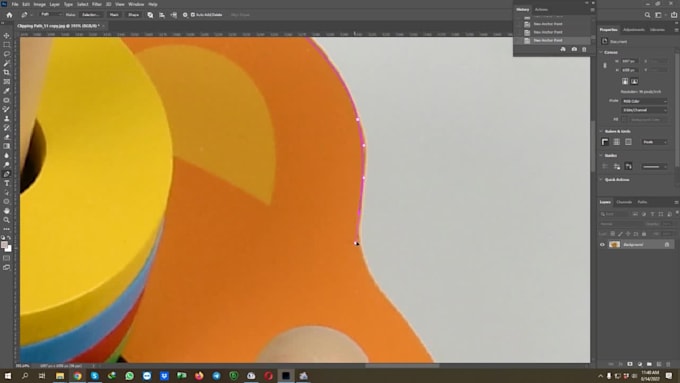This screenshot has height=383, width=680.
Task: Click the Shape button in options bar
Action: [134, 15]
